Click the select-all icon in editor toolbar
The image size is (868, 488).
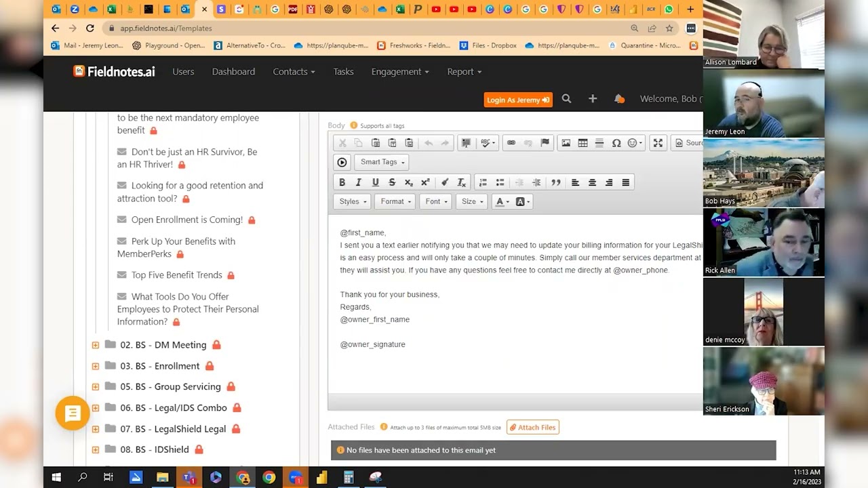(x=466, y=143)
